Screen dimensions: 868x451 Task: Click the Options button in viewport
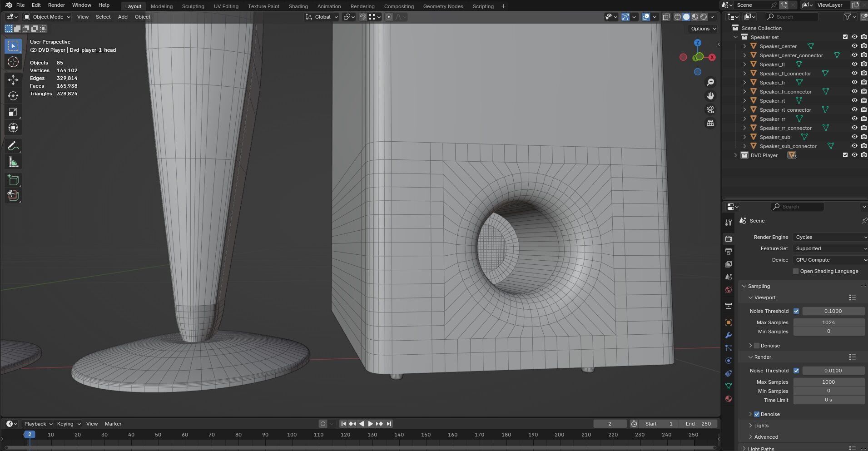tap(703, 29)
